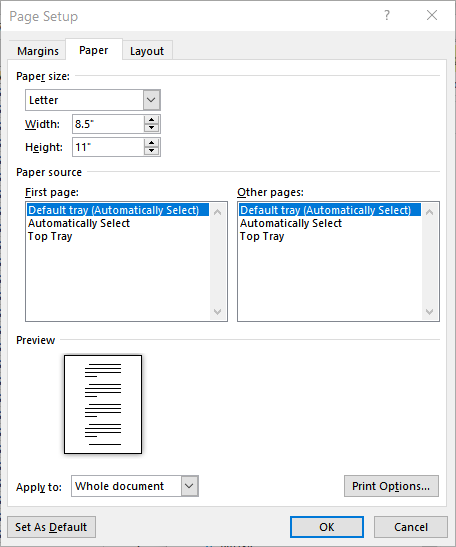Increase paper width with up spinner arrow
The height and width of the screenshot is (547, 456).
[151, 120]
